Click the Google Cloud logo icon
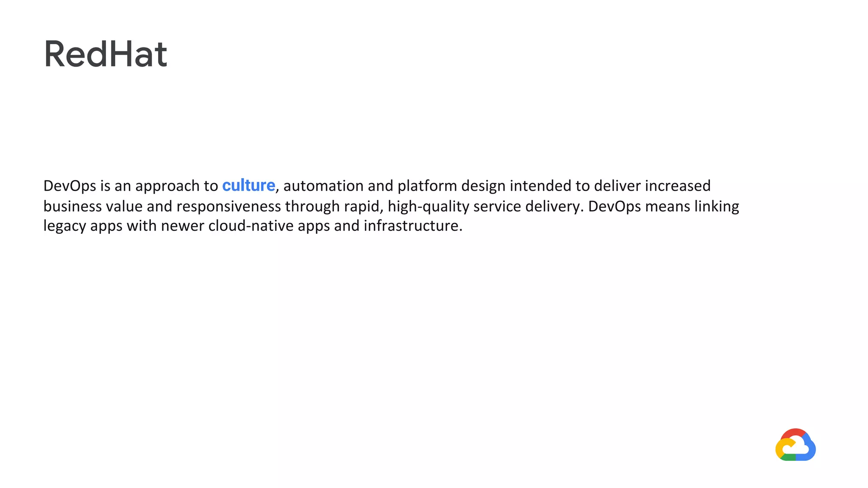Screen dimensions: 868x488 [796, 444]
